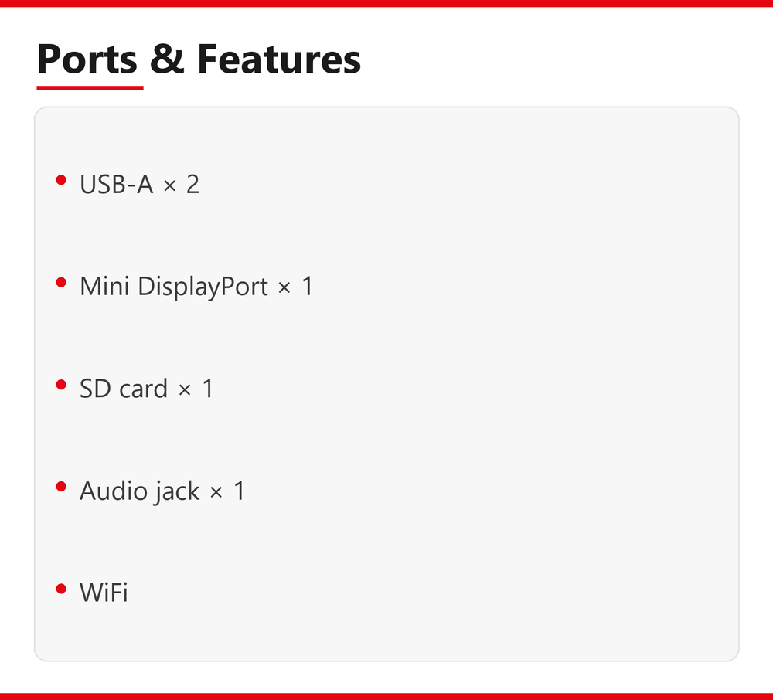Click the Mini DisplayPort × 1 entry
Screen dimensions: 773x700
pyautogui.click(x=196, y=287)
